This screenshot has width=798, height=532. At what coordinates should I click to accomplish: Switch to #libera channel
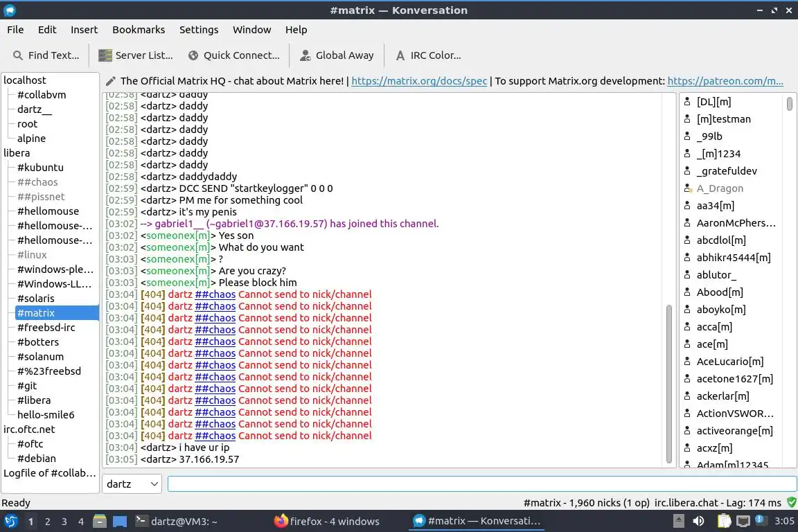point(34,400)
